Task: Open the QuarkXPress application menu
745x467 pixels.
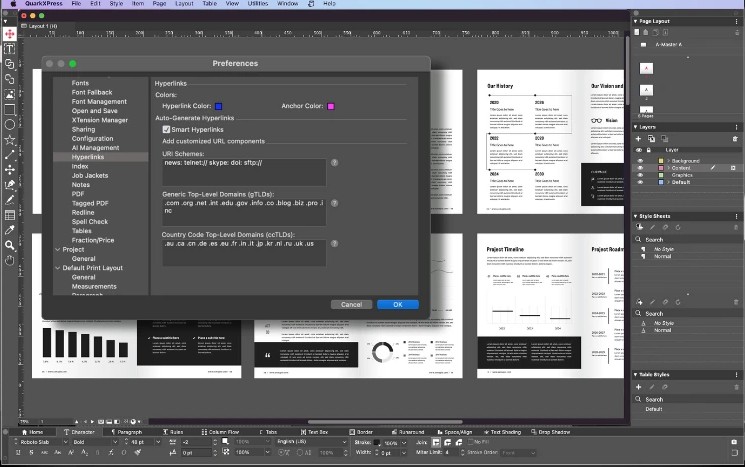Action: click(x=44, y=3)
